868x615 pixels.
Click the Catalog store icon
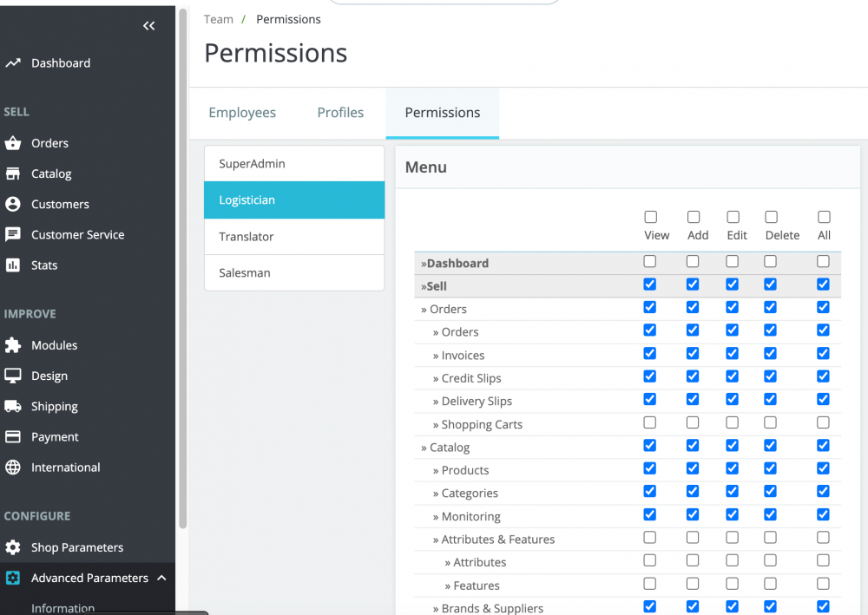[x=13, y=173]
